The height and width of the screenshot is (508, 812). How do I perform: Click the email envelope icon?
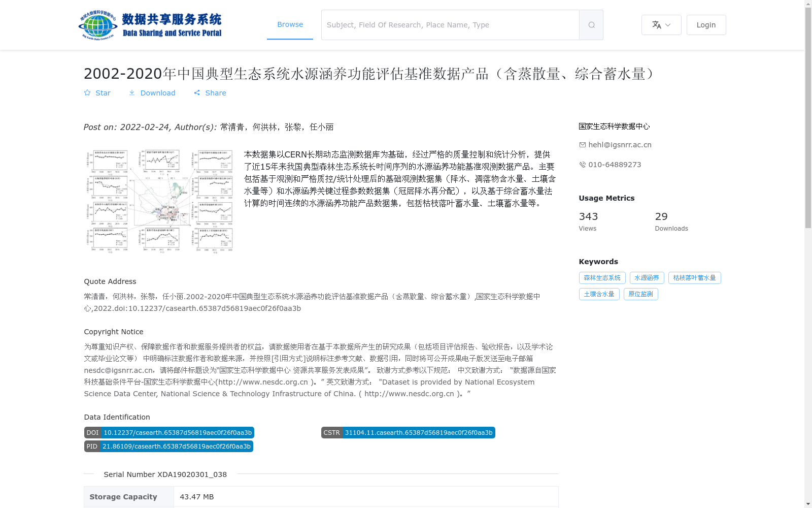coord(582,145)
